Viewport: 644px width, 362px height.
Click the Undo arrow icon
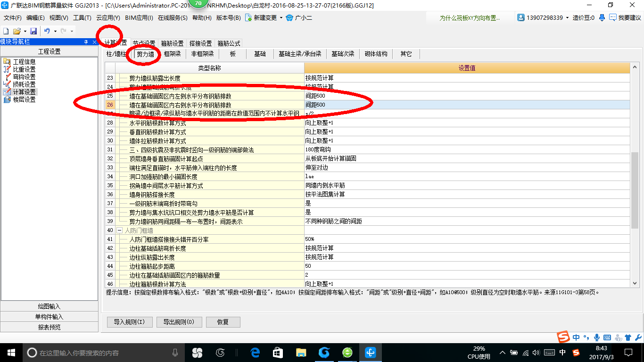47,31
